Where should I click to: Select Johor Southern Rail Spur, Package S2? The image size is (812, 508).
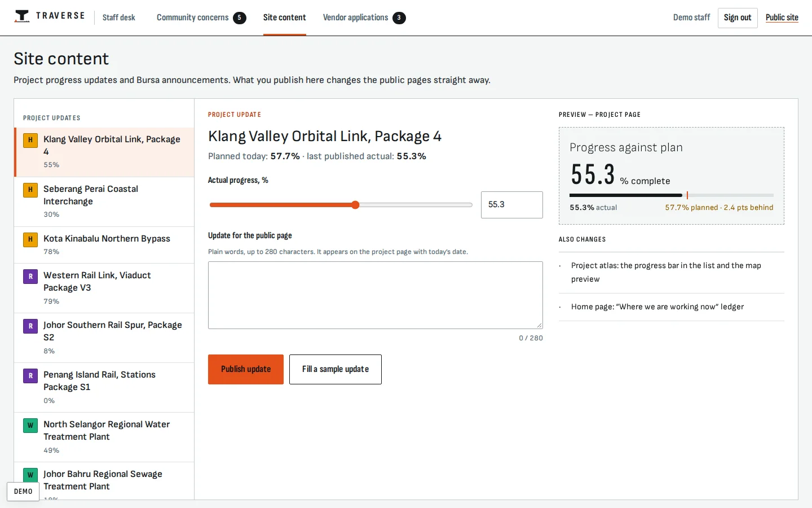[x=104, y=338]
